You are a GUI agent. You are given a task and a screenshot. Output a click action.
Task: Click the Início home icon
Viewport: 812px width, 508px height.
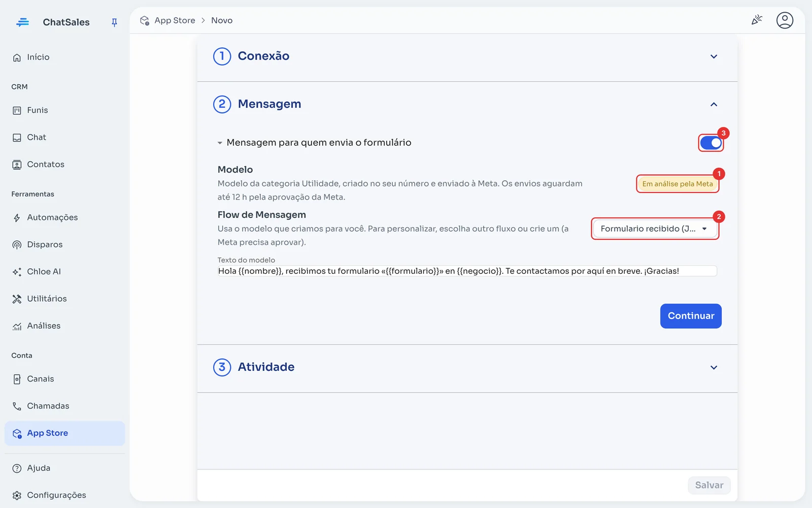[x=17, y=57]
